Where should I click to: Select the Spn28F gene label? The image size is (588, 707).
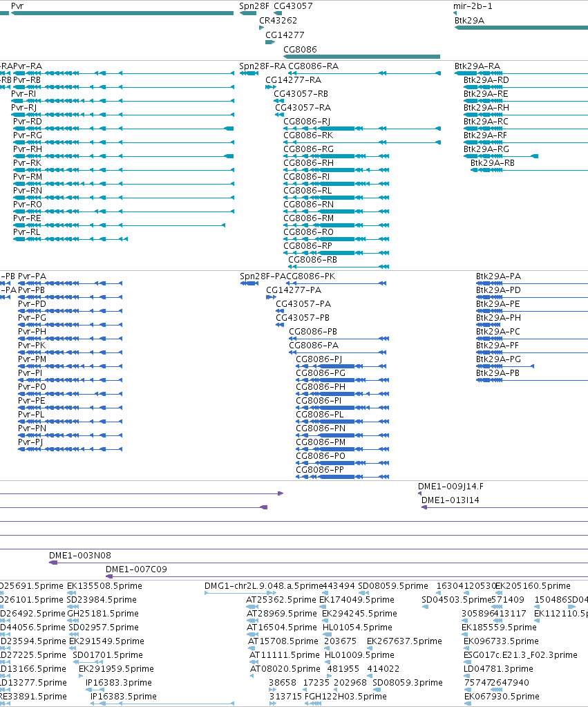(x=254, y=6)
